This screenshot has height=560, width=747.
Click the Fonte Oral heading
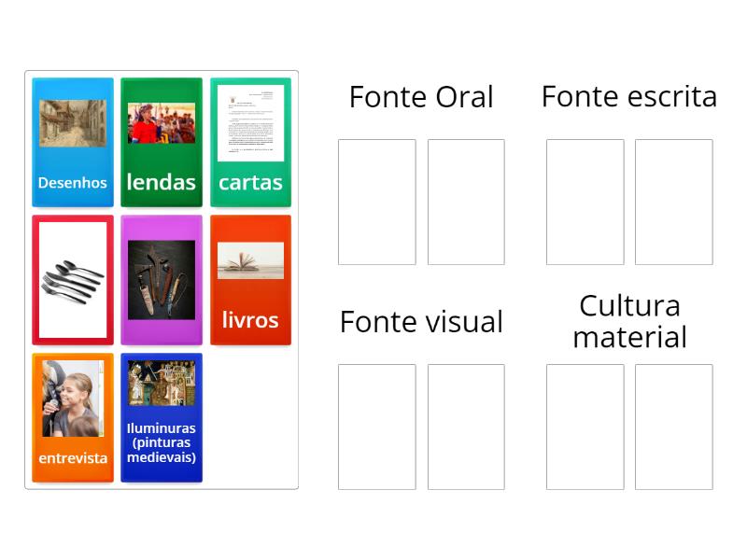(x=421, y=97)
